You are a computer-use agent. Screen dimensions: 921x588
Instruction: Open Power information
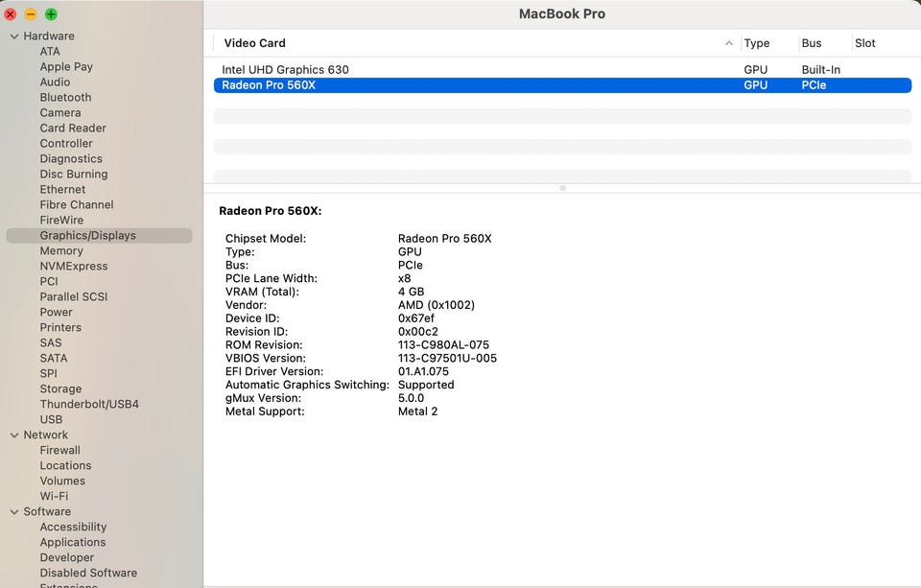pyautogui.click(x=57, y=312)
